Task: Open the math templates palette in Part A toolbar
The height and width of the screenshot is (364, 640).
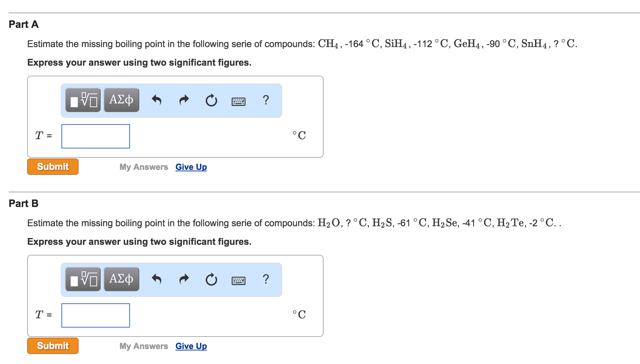Action: 82,100
